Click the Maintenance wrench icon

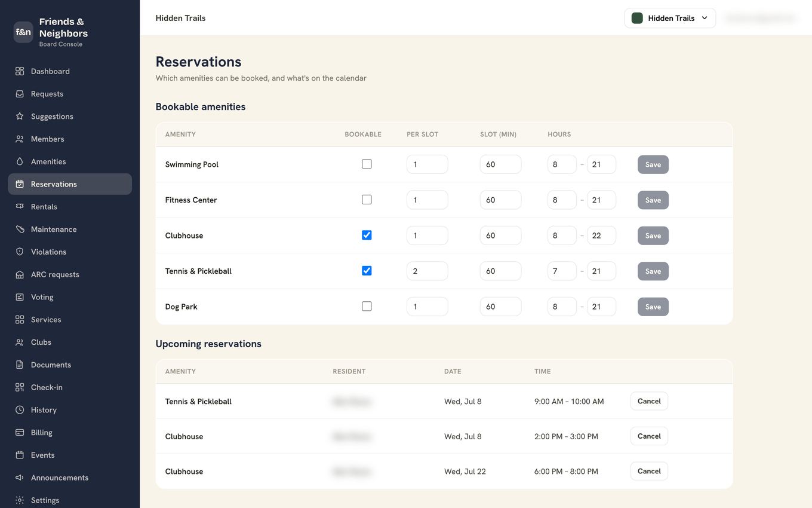point(20,229)
